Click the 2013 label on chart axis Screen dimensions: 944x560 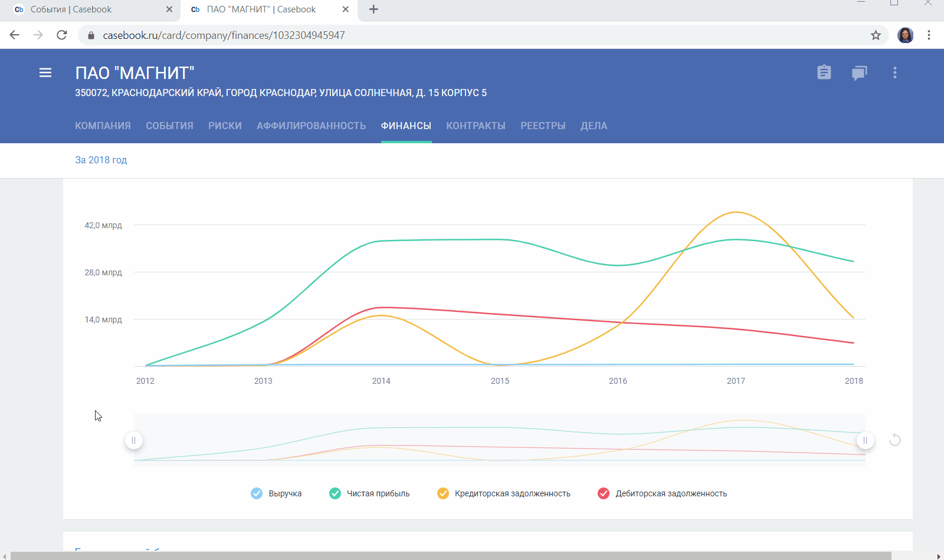pyautogui.click(x=263, y=381)
